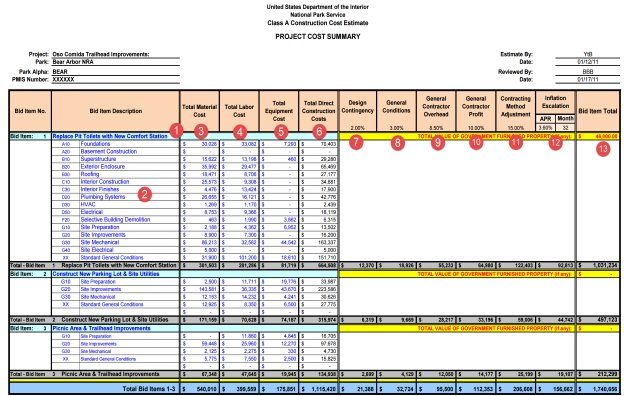Open the Plumbing Systems line item
Image resolution: width=624 pixels, height=396 pixels.
(103, 197)
